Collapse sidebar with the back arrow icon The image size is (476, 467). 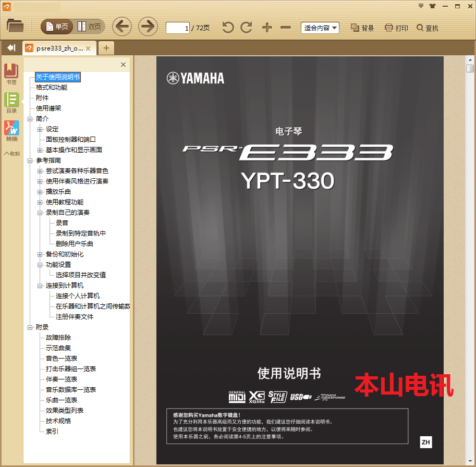[11, 47]
